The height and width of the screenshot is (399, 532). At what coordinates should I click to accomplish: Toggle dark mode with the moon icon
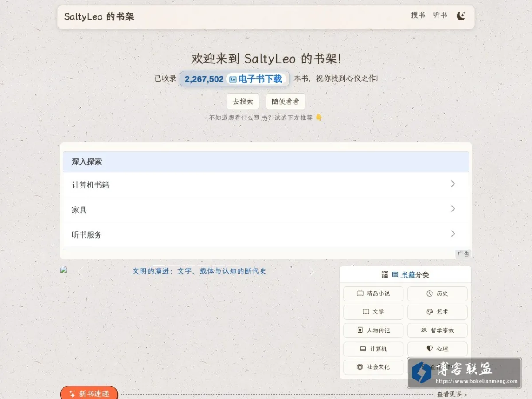pyautogui.click(x=461, y=16)
